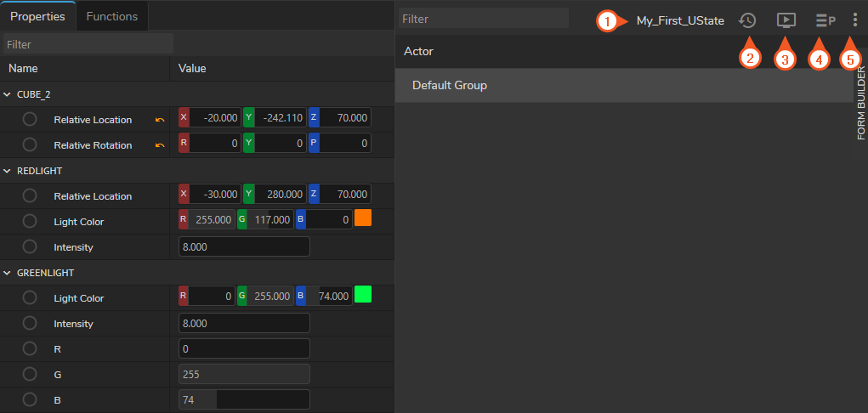
Task: Collapse the REDLIGHT section
Action: point(8,171)
